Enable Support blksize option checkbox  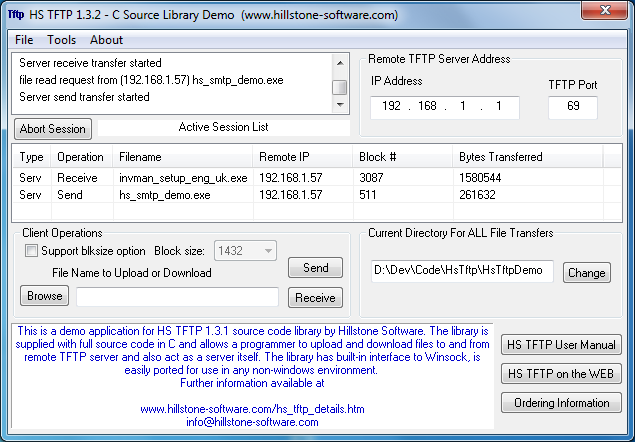[x=31, y=251]
